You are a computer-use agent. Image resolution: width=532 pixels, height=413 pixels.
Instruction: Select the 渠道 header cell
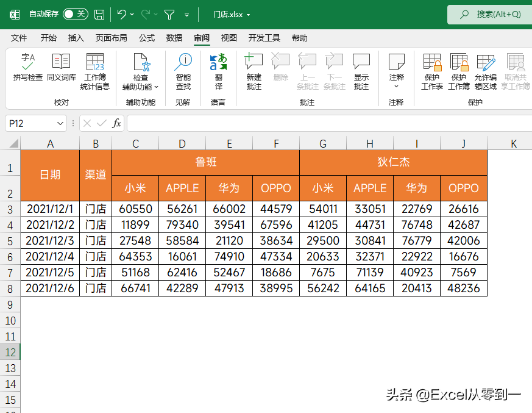96,175
